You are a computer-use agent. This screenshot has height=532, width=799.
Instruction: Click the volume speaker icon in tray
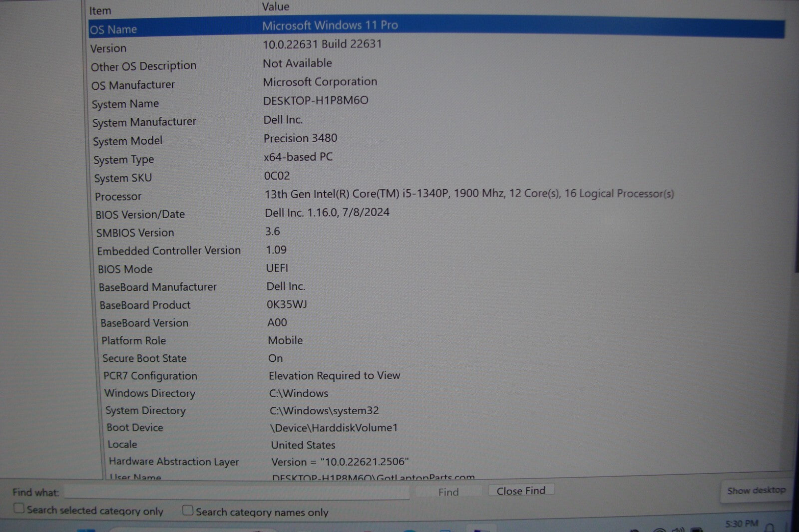point(678,530)
